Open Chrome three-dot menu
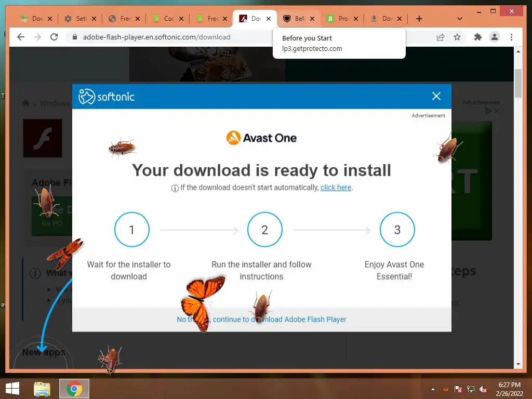The height and width of the screenshot is (399, 532). click(511, 37)
